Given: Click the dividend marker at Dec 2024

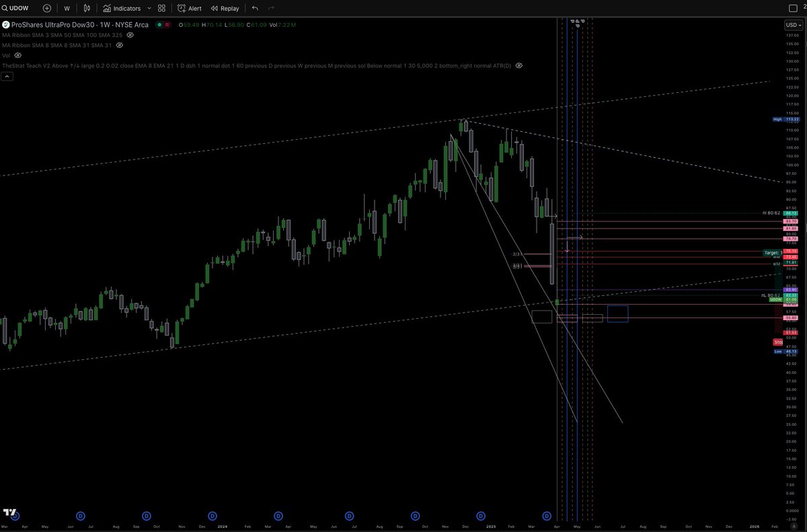Looking at the screenshot, I should tap(480, 516).
